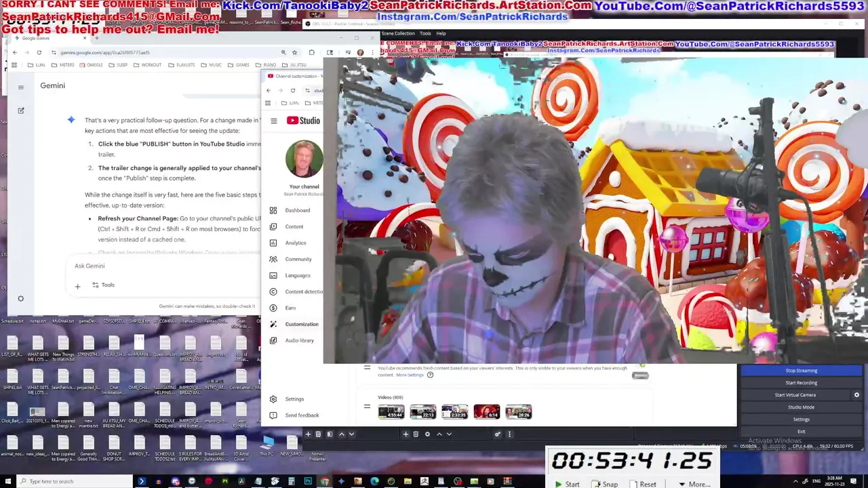
Task: Open Tools in Gemini prompt box
Action: 103,285
